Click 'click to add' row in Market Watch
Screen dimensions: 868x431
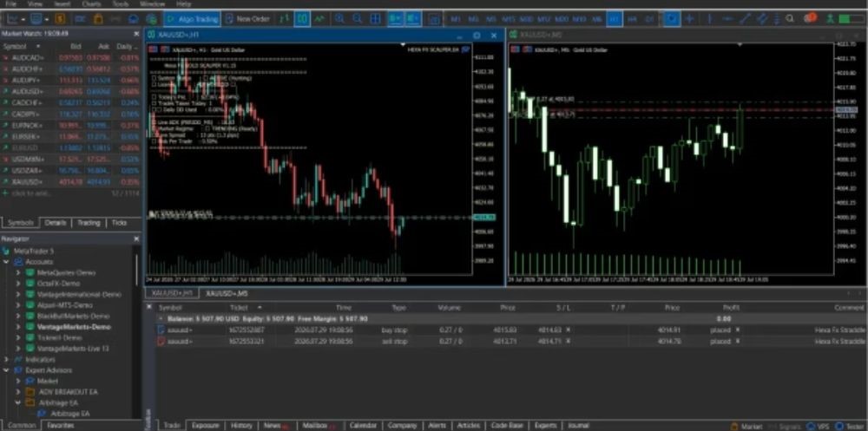coord(71,193)
